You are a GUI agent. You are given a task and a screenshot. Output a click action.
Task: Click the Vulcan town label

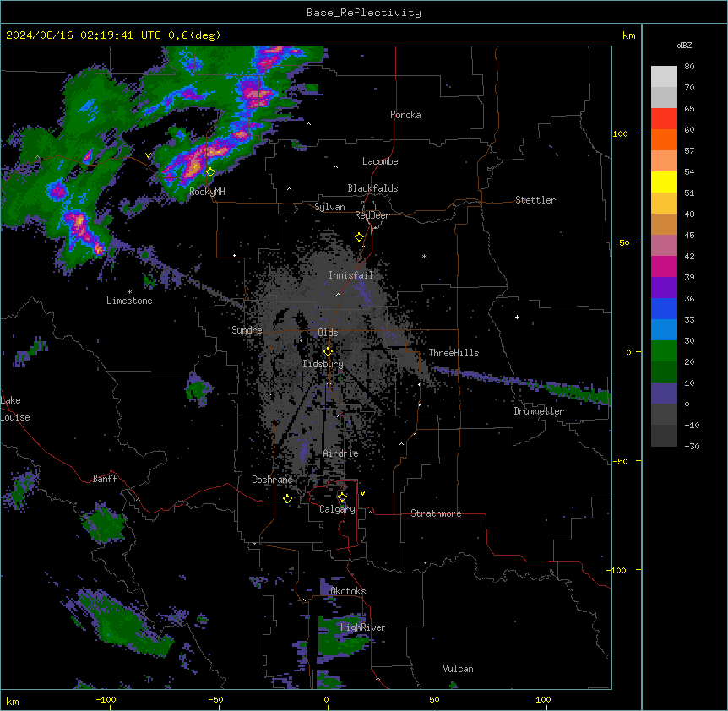(459, 669)
